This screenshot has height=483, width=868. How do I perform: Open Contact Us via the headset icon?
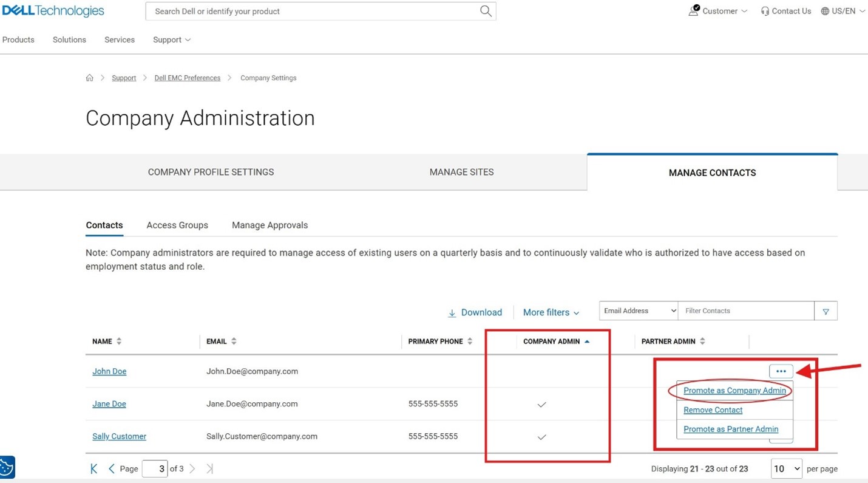tap(765, 11)
